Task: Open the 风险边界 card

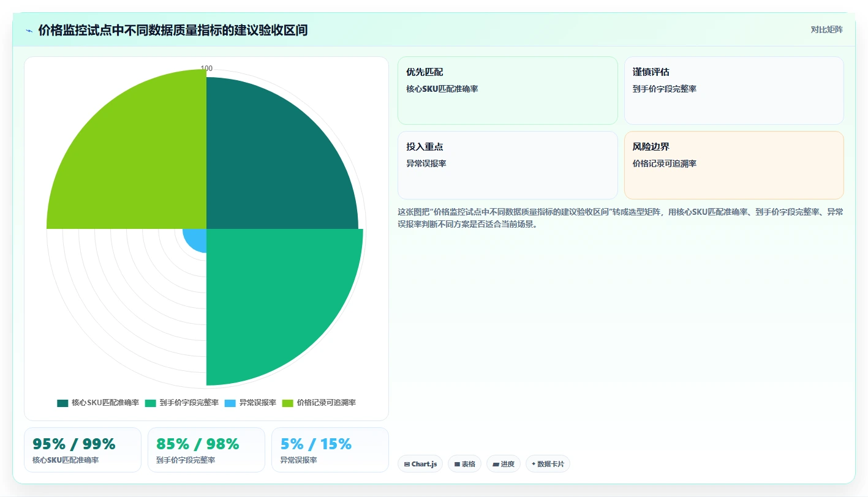Action: pos(734,165)
